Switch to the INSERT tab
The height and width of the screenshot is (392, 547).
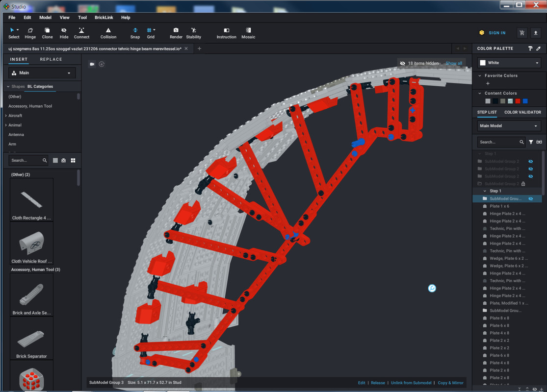pyautogui.click(x=19, y=59)
